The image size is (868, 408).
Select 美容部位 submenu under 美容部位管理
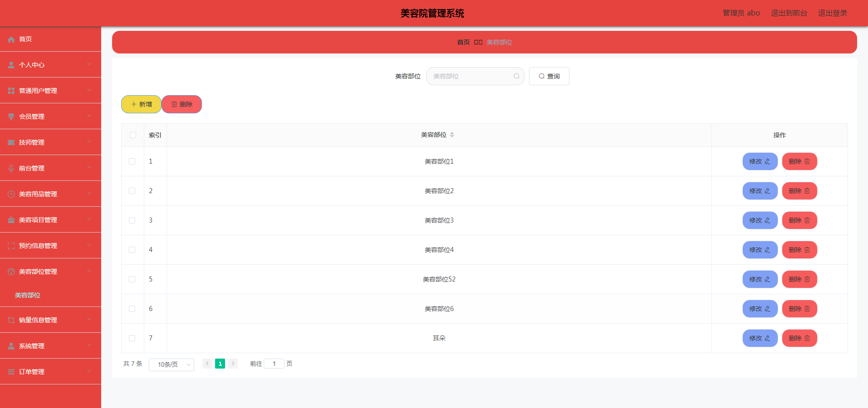28,295
